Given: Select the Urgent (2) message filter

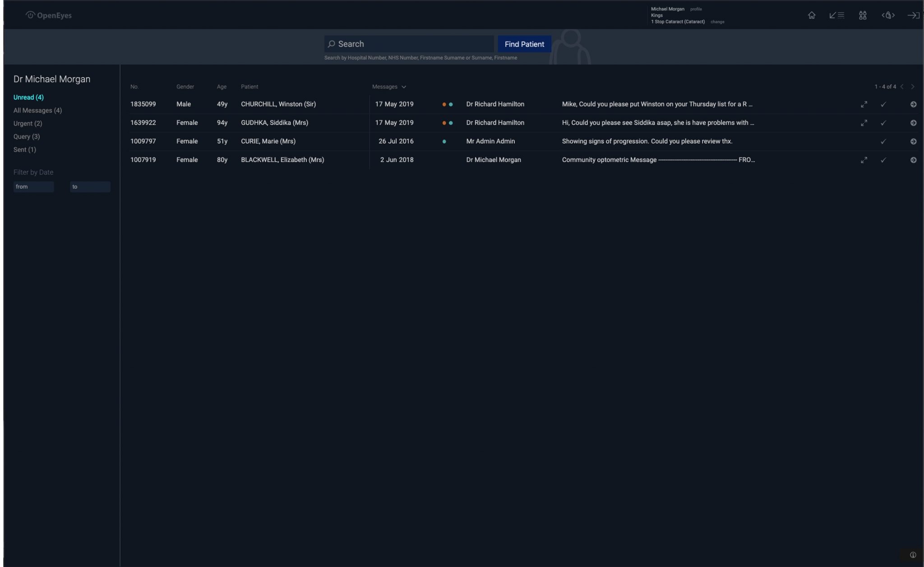Looking at the screenshot, I should (x=28, y=124).
